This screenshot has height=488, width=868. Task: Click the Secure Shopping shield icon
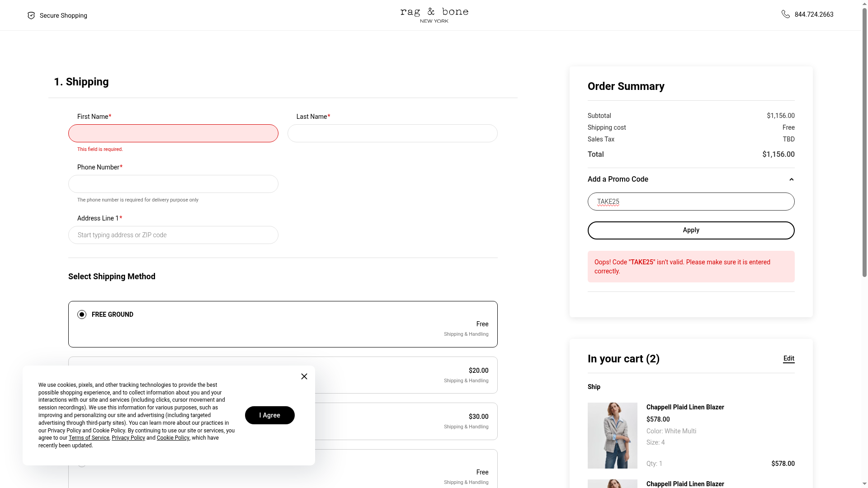pos(31,15)
